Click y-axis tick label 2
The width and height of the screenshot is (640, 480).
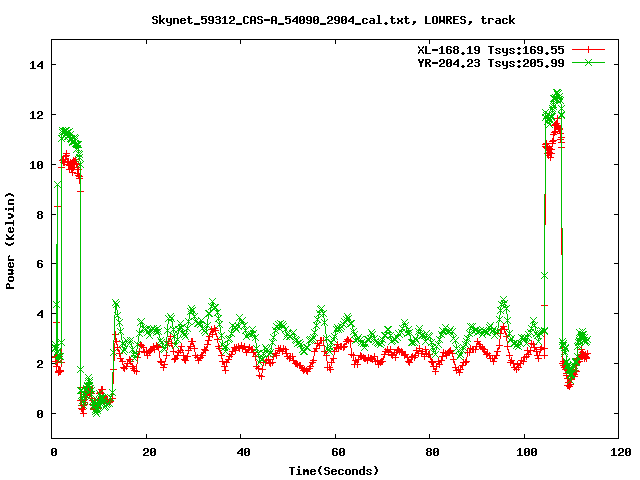tap(40, 364)
